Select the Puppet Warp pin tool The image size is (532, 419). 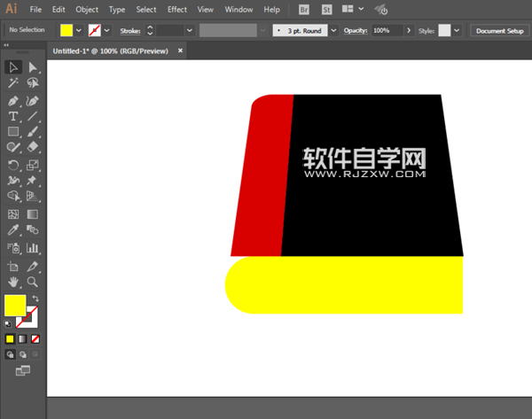[33, 181]
